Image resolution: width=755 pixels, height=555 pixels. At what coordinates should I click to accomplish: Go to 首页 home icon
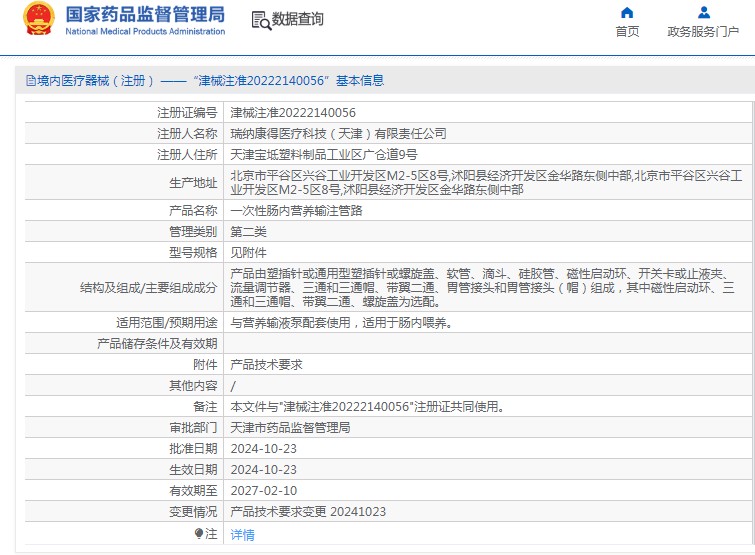[x=627, y=13]
